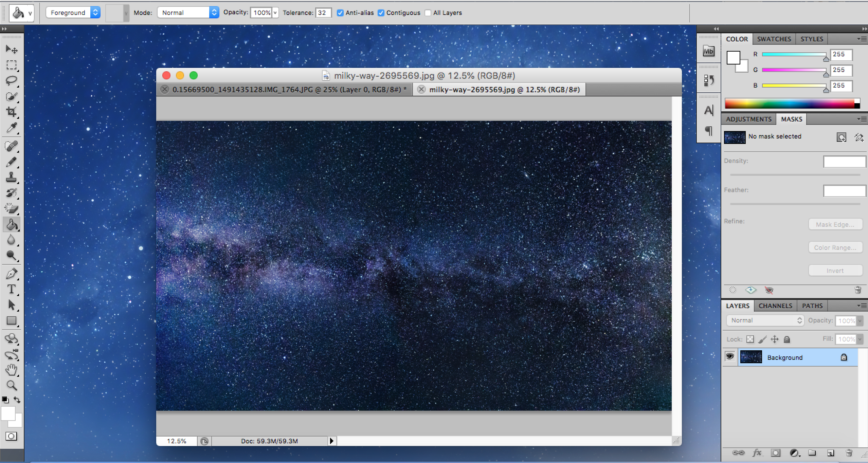This screenshot has width=868, height=463.
Task: Select the Zoom tool
Action: [12, 385]
